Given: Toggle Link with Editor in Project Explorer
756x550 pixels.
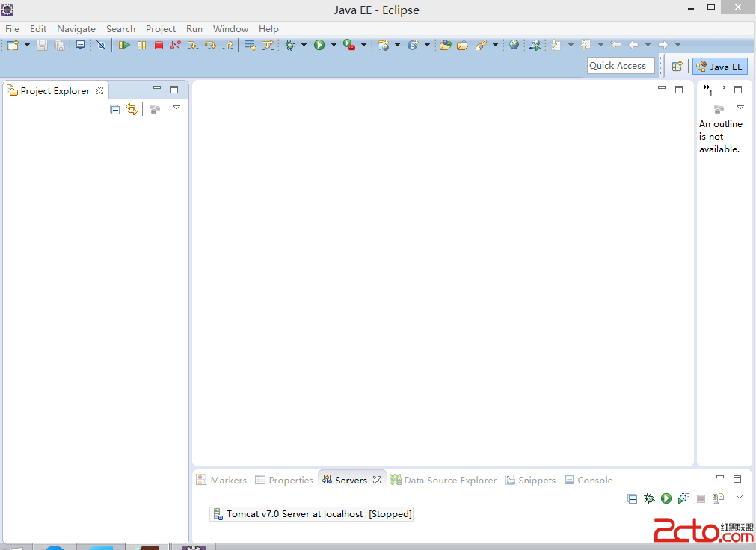Looking at the screenshot, I should pyautogui.click(x=132, y=109).
